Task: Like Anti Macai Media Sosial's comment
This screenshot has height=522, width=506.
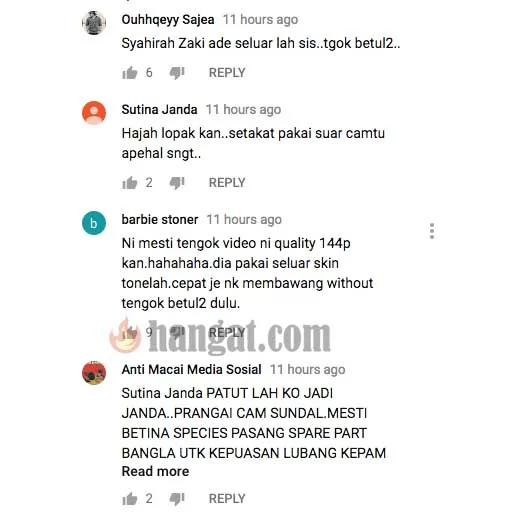Action: (130, 499)
